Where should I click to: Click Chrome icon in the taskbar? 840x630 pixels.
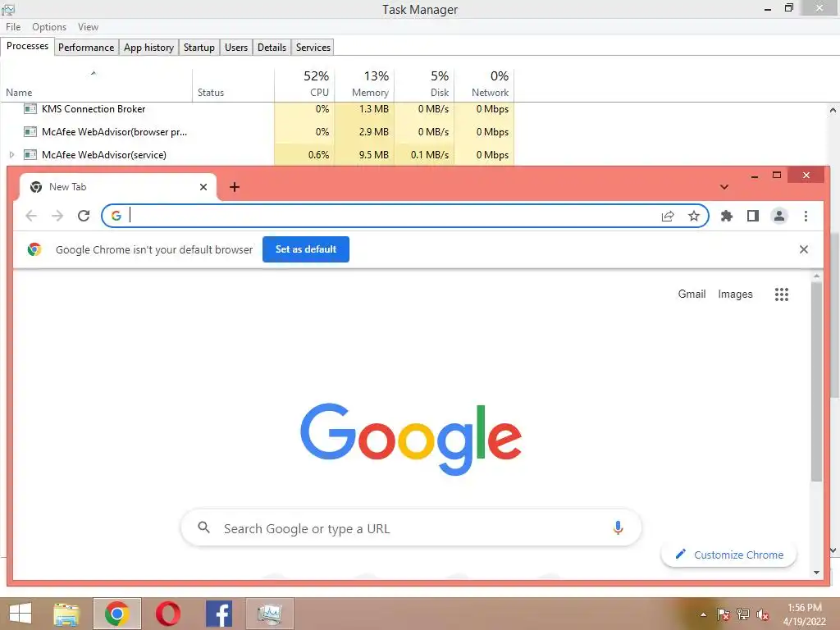pos(117,614)
